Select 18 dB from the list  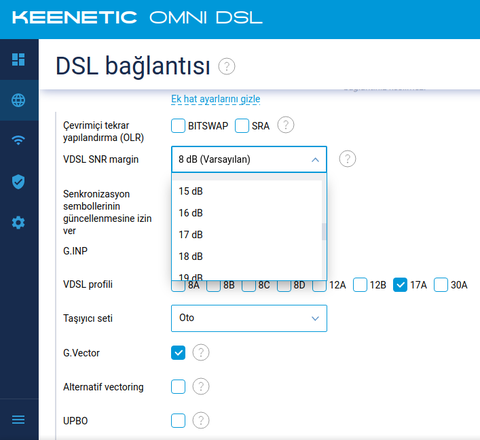point(247,256)
